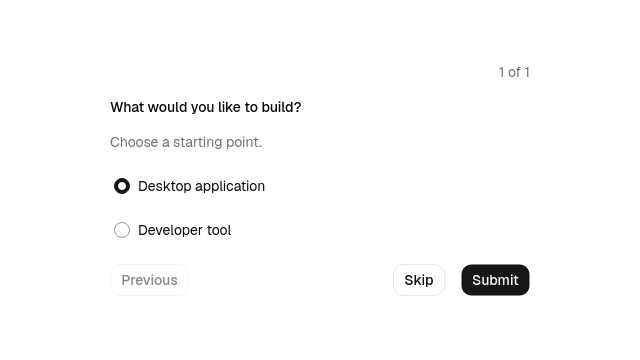Click the greyed-out Previous button
The width and height of the screenshot is (640, 360).
(149, 280)
